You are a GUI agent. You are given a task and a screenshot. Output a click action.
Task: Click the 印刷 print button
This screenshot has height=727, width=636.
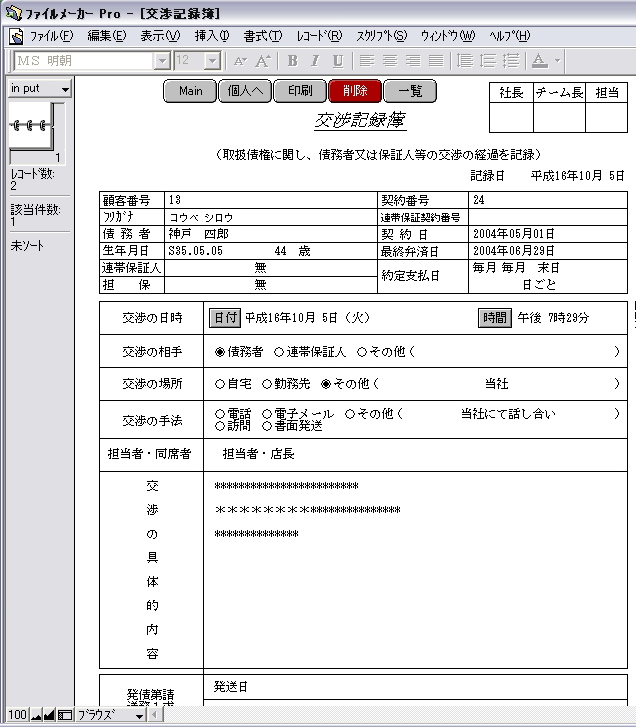click(300, 91)
